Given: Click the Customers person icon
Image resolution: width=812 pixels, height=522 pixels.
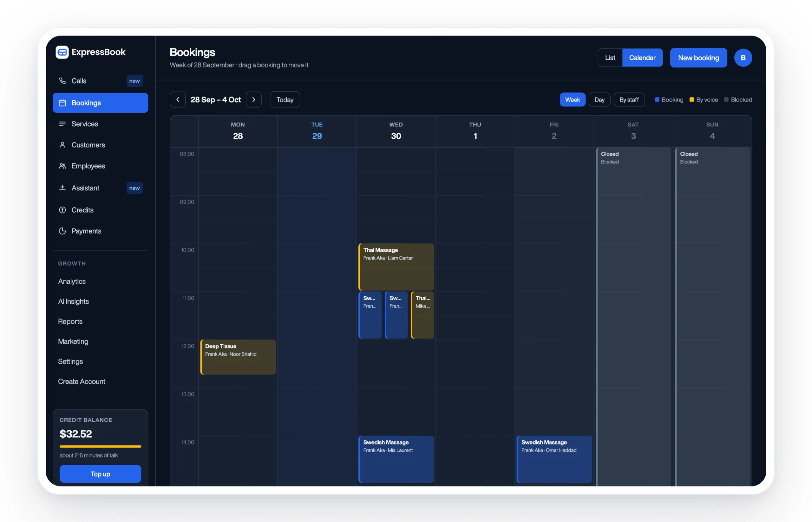Looking at the screenshot, I should click(x=62, y=145).
